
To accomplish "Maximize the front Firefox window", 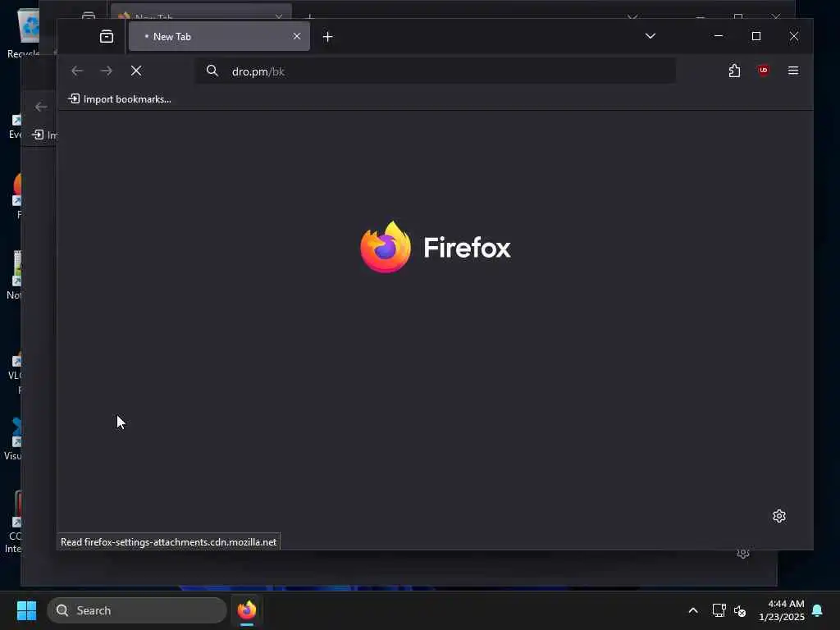I will pyautogui.click(x=756, y=36).
